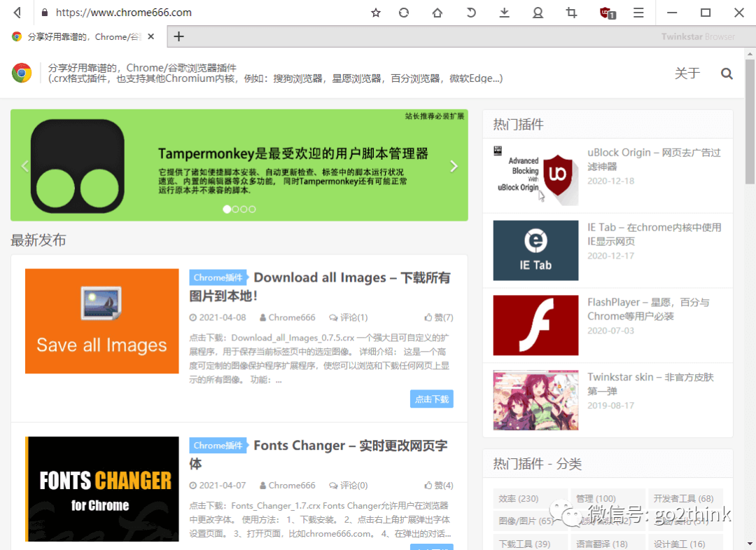The image size is (756, 550).
Task: Open 评论(1) comments link
Action: (x=349, y=317)
